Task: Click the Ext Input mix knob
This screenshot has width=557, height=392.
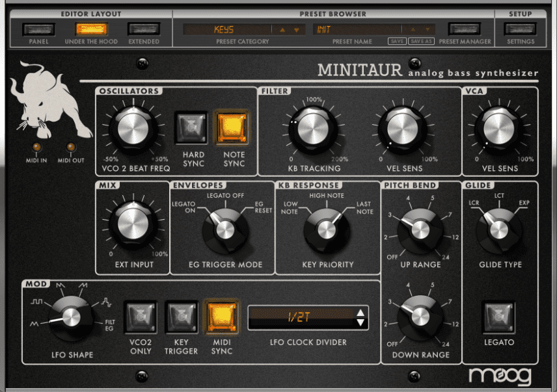Action: coord(133,224)
